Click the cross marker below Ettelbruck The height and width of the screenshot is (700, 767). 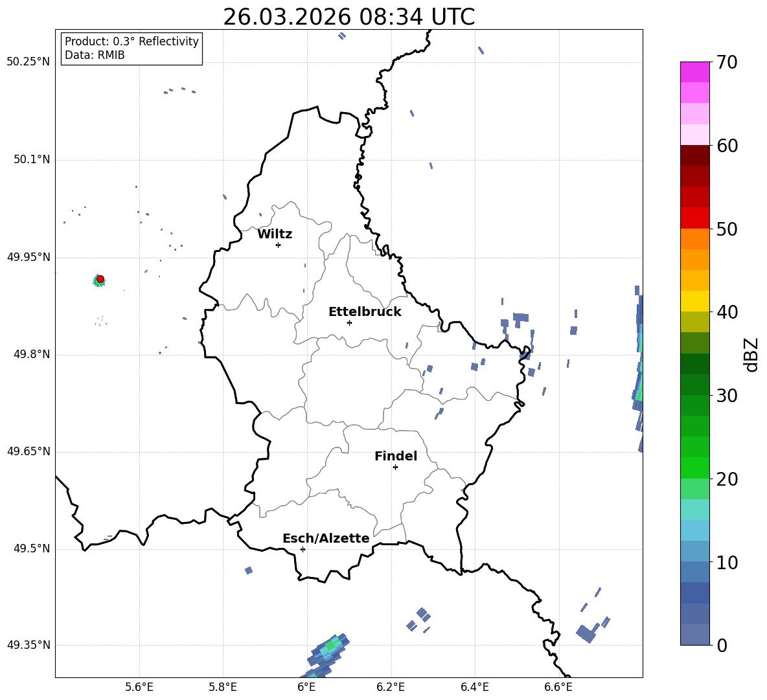pos(349,322)
